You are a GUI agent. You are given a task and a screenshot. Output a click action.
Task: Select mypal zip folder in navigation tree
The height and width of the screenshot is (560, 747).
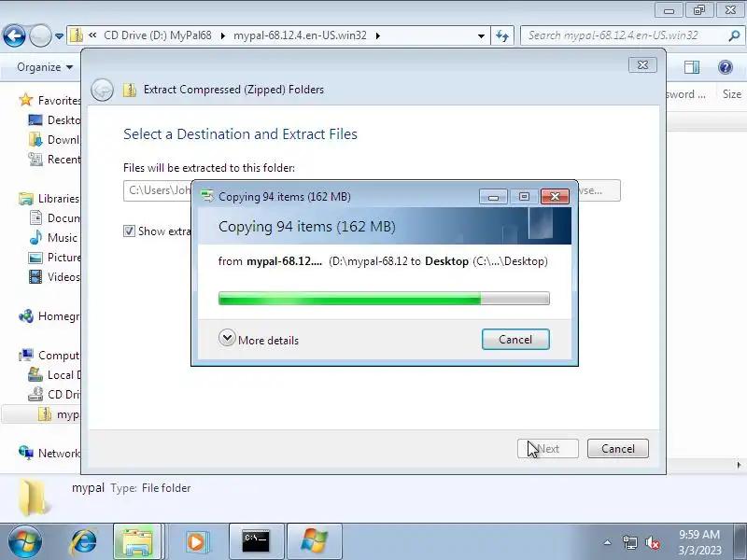coord(59,414)
